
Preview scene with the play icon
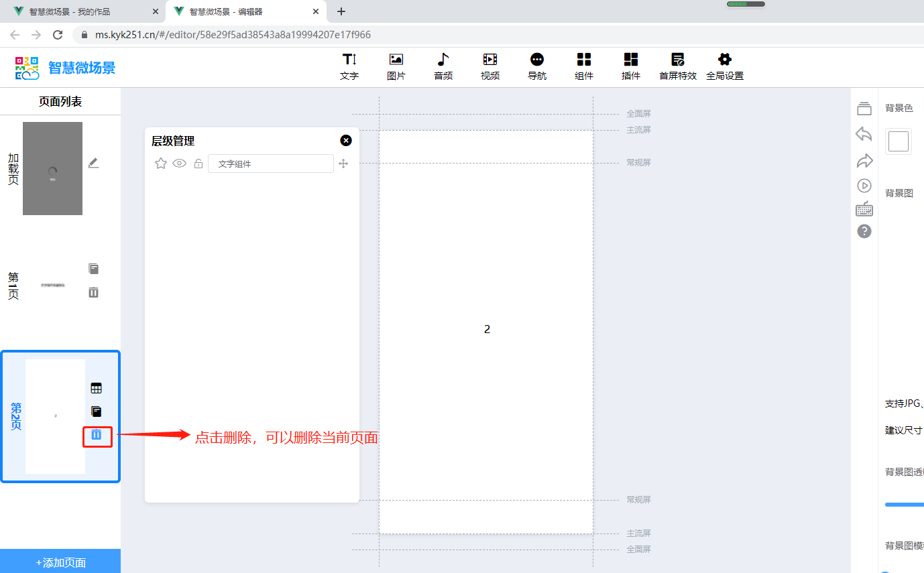click(864, 186)
